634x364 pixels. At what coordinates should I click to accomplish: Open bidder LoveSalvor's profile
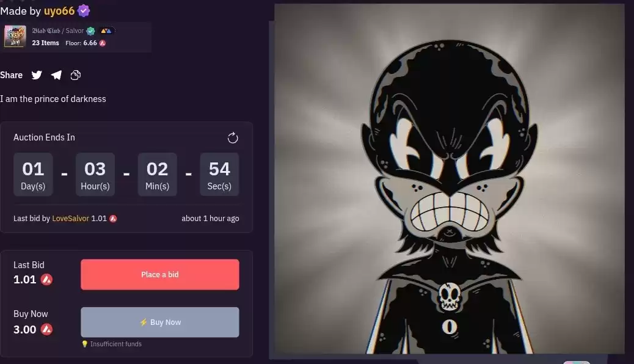70,219
